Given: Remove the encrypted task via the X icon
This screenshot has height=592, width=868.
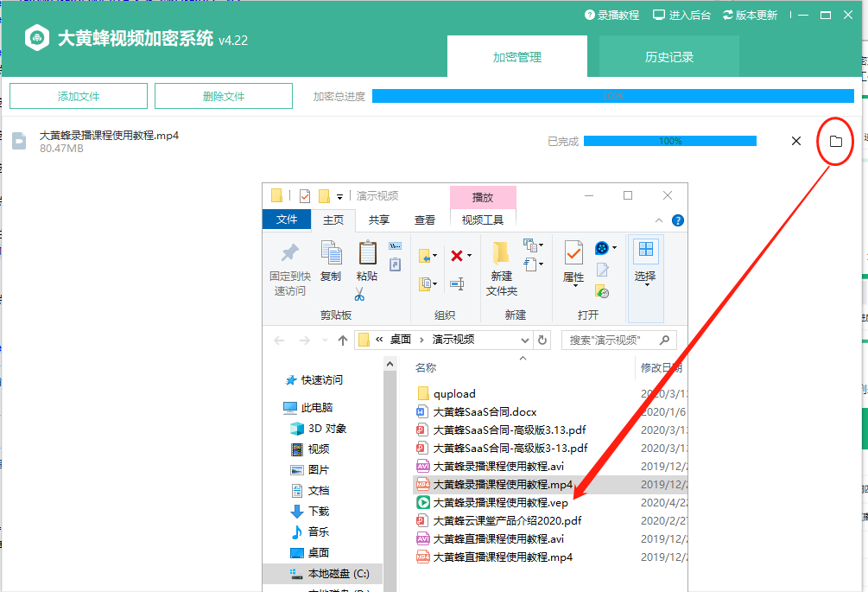Looking at the screenshot, I should click(795, 140).
